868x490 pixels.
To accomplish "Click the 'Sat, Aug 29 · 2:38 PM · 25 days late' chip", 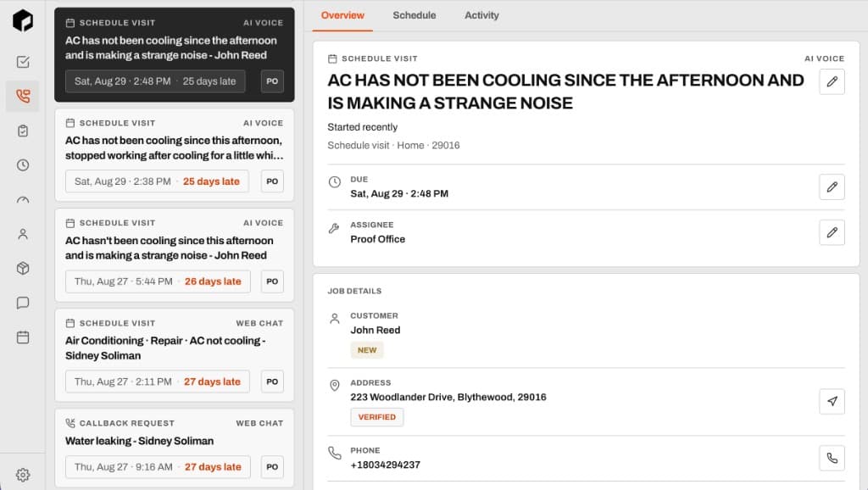I will 157,181.
